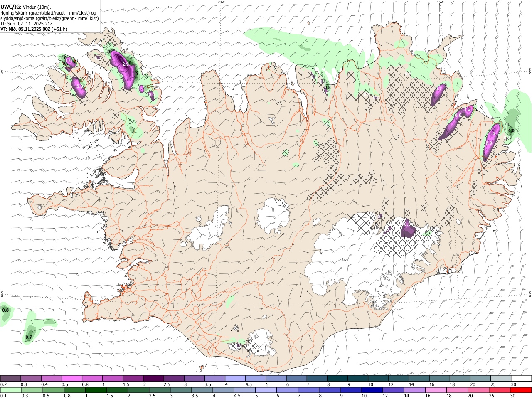The image size is (532, 399).
Task: Click the 'slydda/snjókoma (grátt/bleikt/grænt' description line
Action: point(49,18)
